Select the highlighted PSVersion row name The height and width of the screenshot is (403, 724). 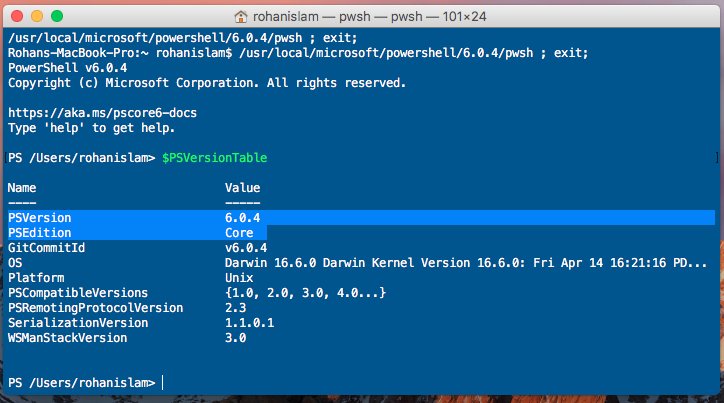click(40, 218)
